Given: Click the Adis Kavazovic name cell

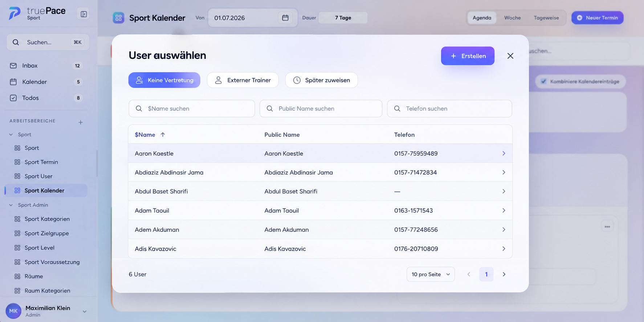Looking at the screenshot, I should tap(155, 249).
